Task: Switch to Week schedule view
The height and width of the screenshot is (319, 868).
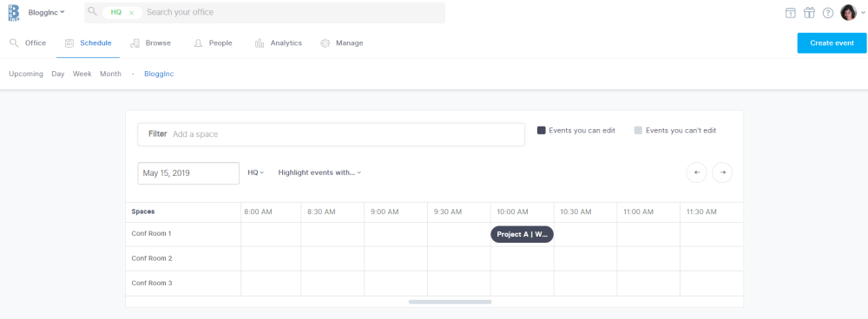Action: (x=82, y=74)
